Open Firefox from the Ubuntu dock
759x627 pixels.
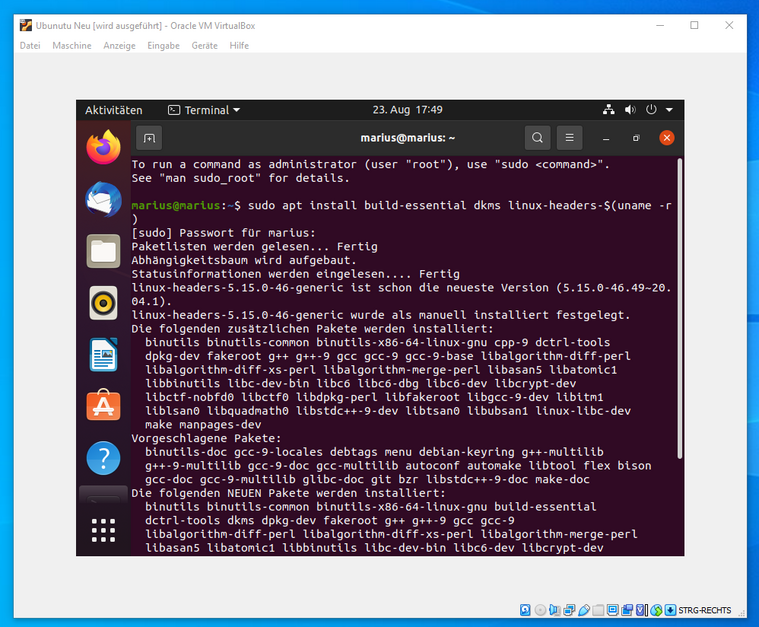[x=103, y=148]
